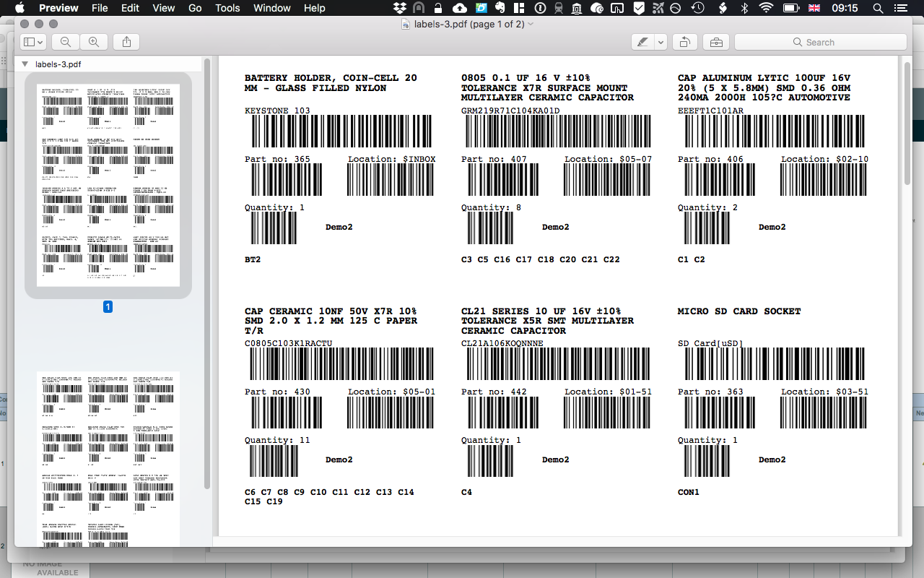Open the Go menu
924x578 pixels.
[x=195, y=8]
